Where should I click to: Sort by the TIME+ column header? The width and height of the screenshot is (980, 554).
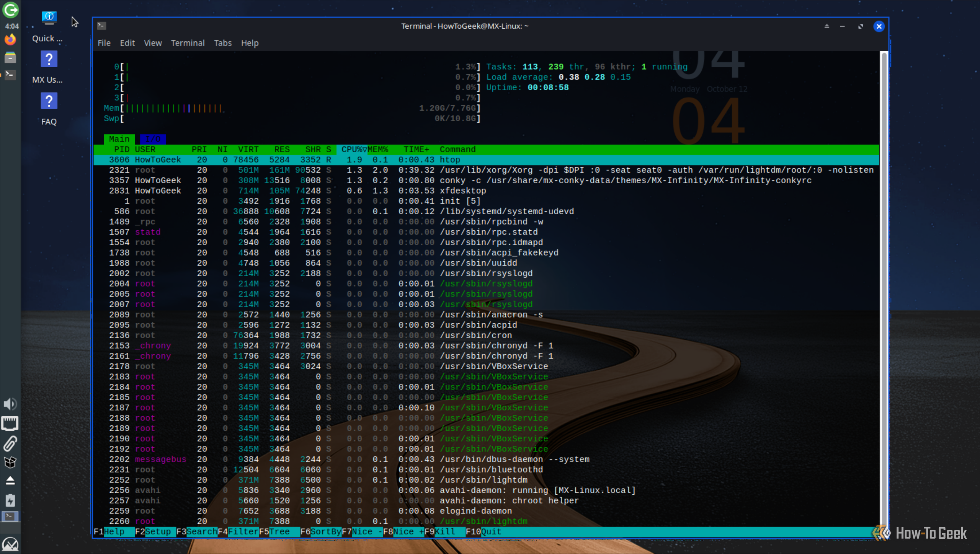(x=416, y=149)
